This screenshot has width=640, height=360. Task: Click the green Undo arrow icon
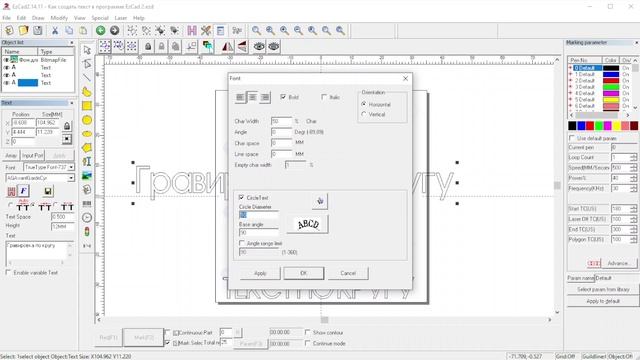100,30
